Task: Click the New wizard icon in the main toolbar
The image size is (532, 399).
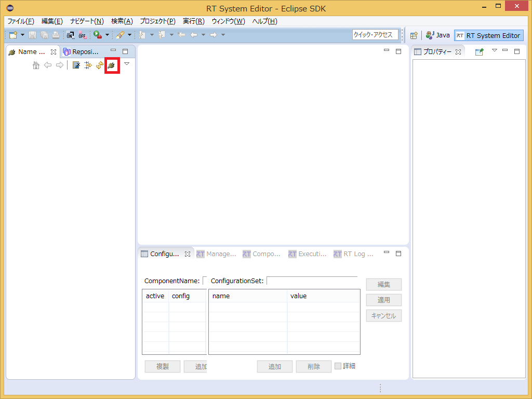Action: point(13,35)
